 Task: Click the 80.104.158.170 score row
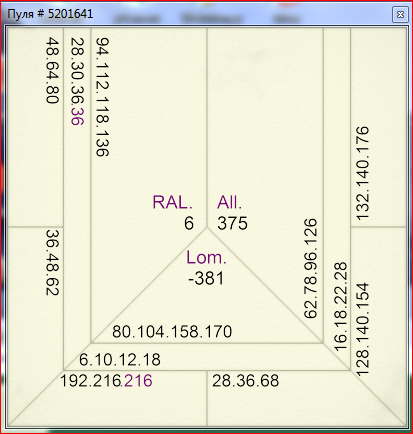(x=172, y=332)
